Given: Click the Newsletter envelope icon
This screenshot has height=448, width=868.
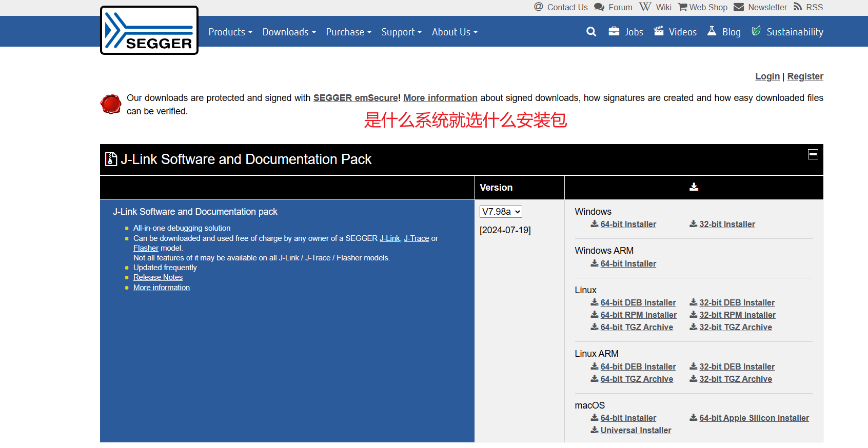Looking at the screenshot, I should click(x=739, y=7).
